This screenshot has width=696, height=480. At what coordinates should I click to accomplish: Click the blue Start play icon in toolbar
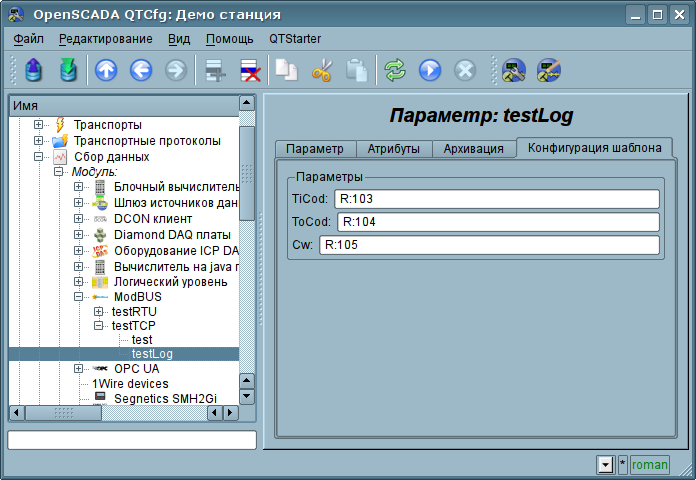coord(429,70)
